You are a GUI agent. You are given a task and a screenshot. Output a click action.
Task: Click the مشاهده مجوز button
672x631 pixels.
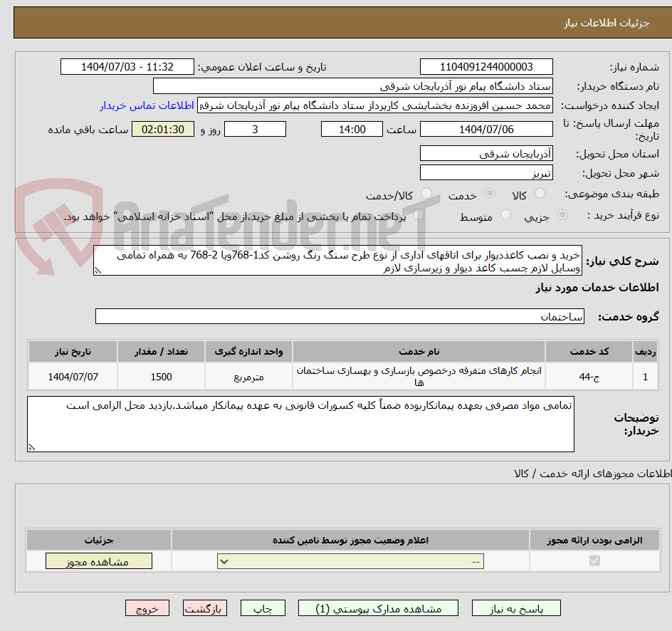(98, 561)
